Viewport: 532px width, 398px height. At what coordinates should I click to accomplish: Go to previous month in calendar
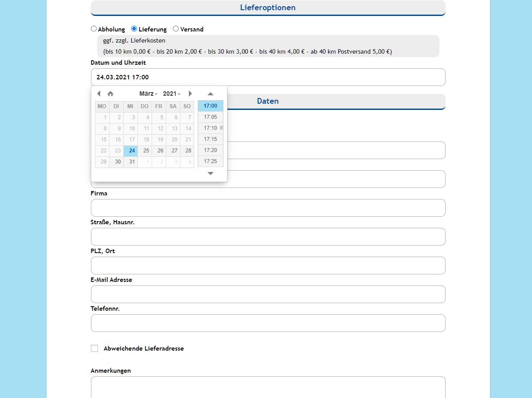(x=98, y=94)
